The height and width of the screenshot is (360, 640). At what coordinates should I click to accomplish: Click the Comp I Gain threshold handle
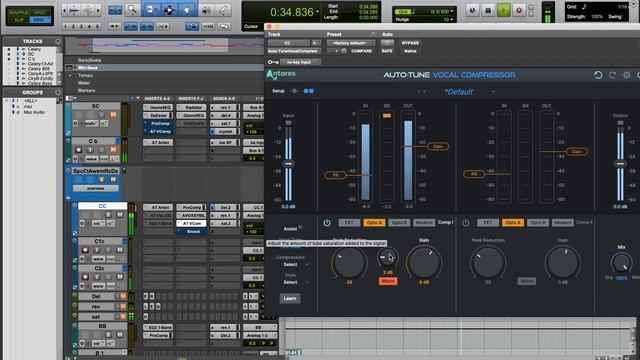point(438,146)
